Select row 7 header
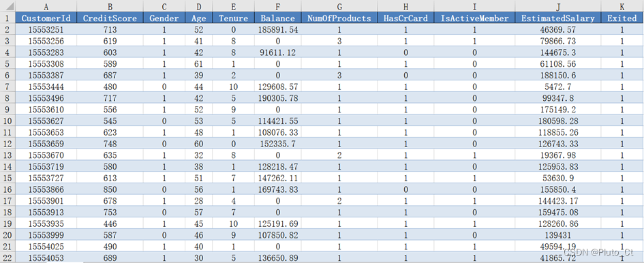644x263 pixels. [x=7, y=87]
